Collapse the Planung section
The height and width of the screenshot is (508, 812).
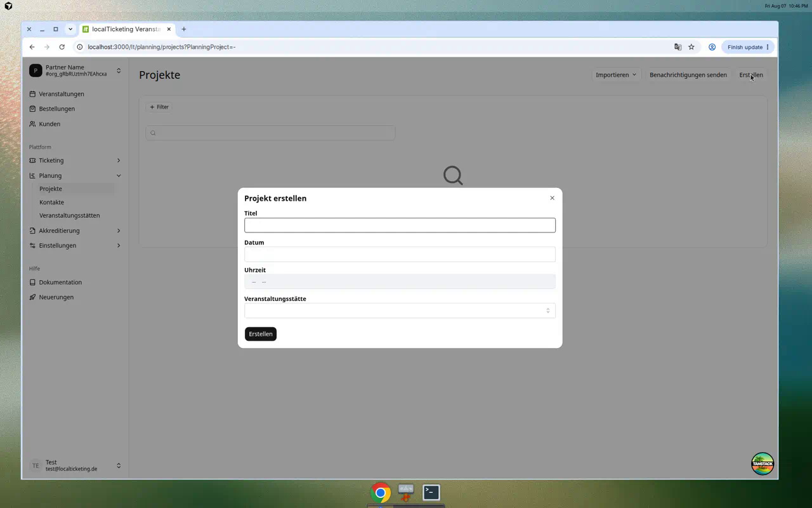(x=119, y=176)
